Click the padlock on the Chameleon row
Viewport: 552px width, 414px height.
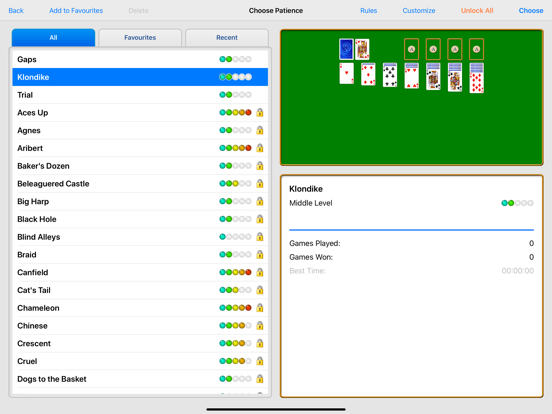pyautogui.click(x=260, y=308)
